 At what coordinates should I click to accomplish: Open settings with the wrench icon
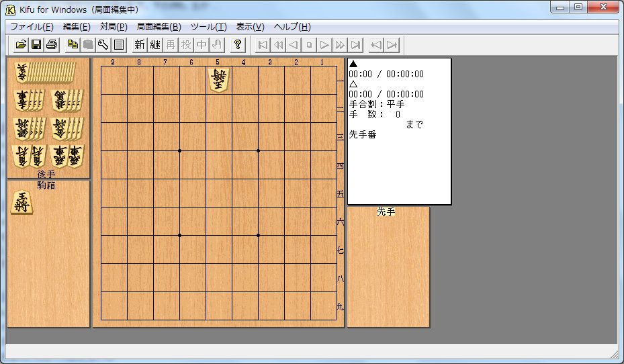[103, 45]
